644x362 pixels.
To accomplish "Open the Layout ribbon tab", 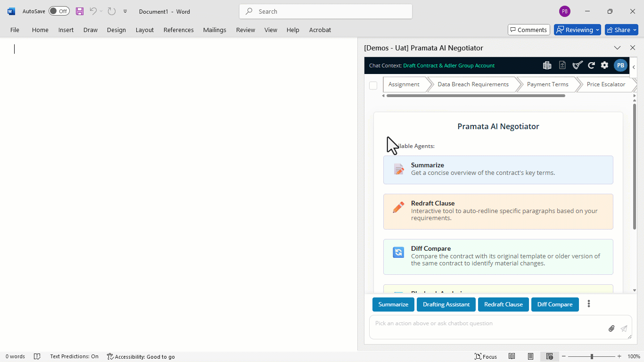I will (145, 30).
